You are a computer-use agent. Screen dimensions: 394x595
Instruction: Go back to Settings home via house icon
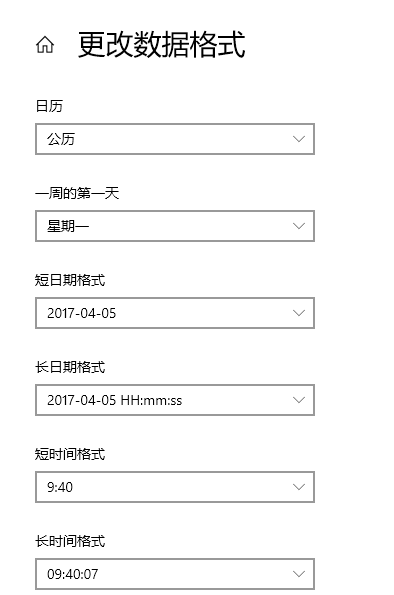[x=45, y=45]
